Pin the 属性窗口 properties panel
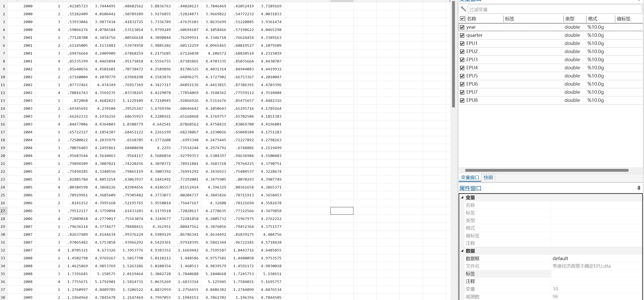This screenshot has width=644, height=300. tap(639, 188)
